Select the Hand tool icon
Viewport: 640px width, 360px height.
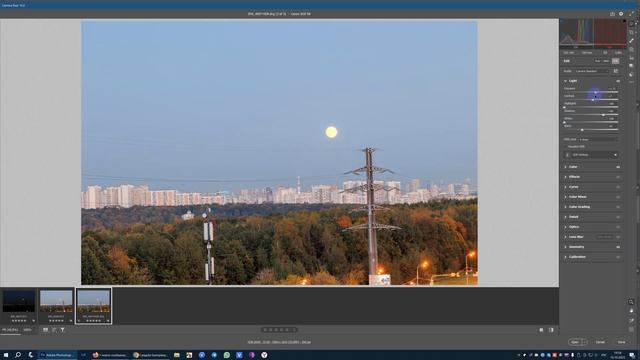tap(631, 311)
